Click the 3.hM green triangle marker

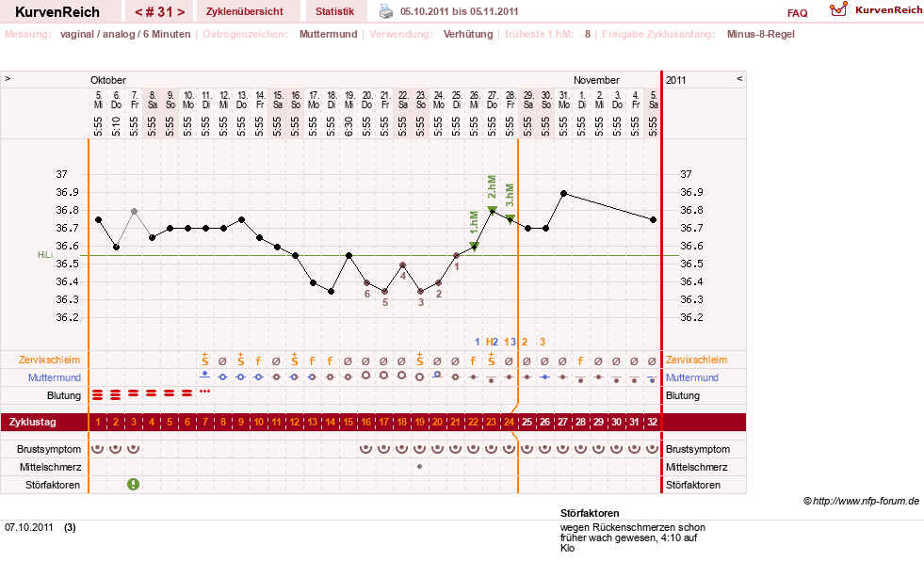tap(511, 219)
